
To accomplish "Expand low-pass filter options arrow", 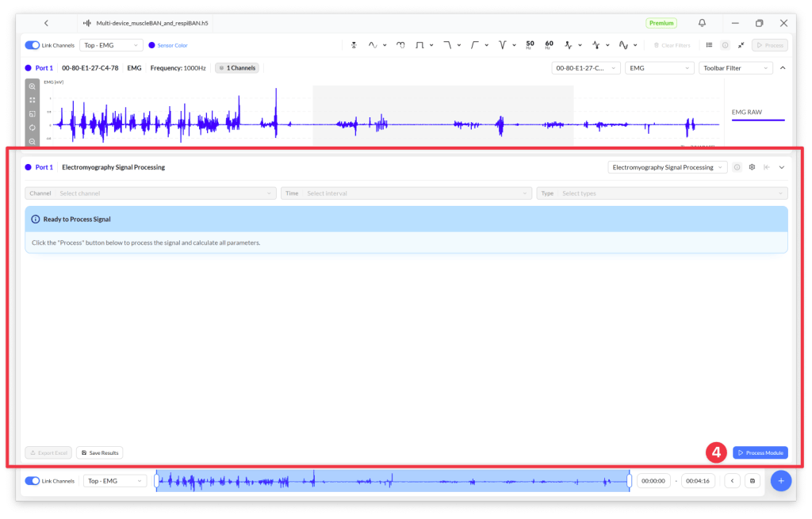I will click(459, 45).
